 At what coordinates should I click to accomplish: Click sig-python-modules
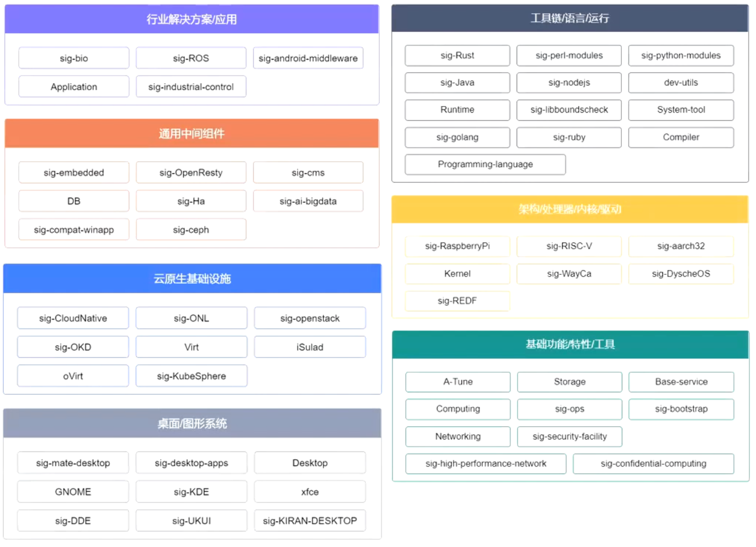[x=681, y=55]
